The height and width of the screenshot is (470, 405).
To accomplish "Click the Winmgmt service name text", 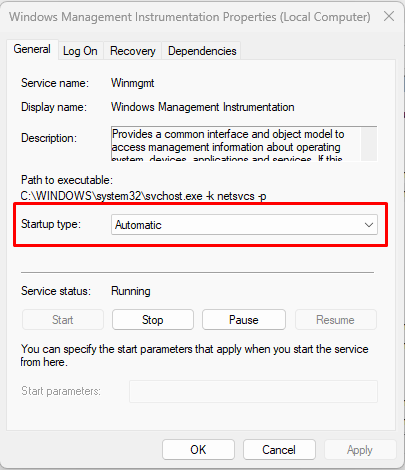I will pyautogui.click(x=133, y=83).
